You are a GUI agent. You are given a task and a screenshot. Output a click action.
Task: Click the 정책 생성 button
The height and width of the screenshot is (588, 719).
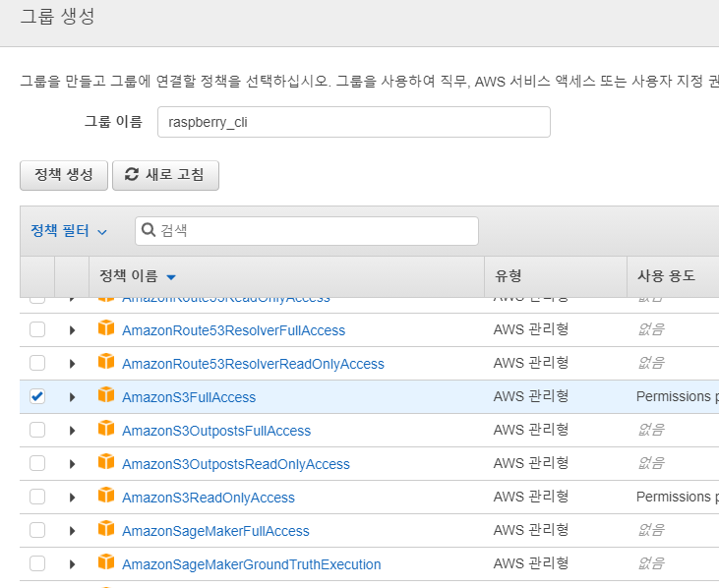64,175
